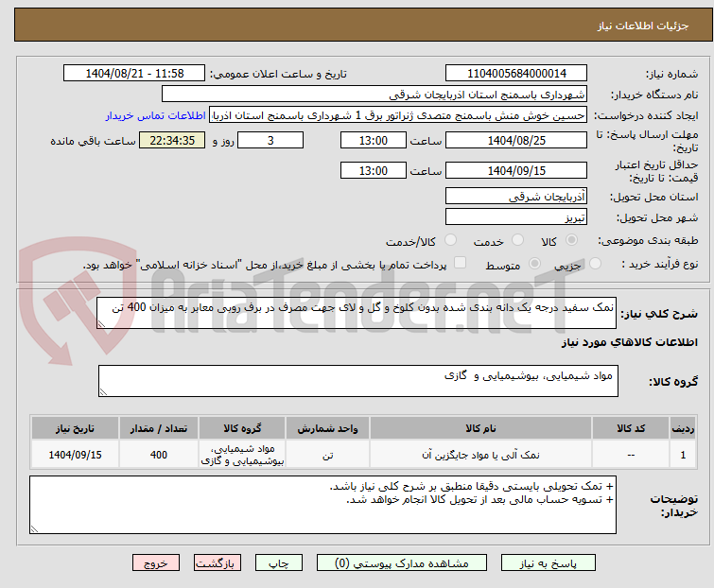Click the general need description text area

pos(357,313)
